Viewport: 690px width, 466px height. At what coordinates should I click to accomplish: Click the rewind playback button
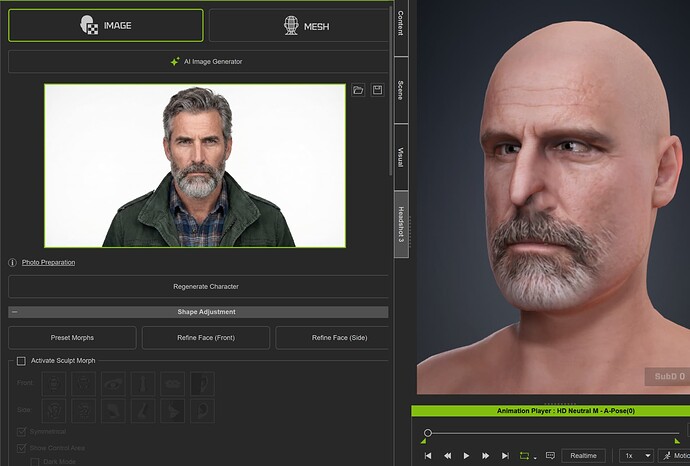point(448,456)
